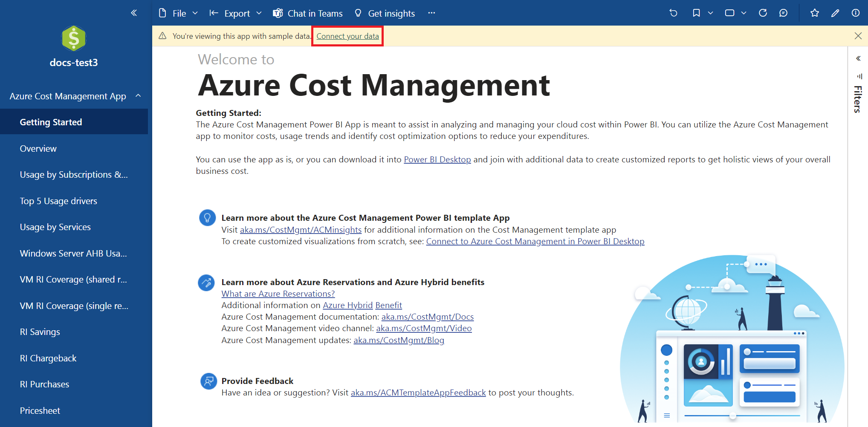Open the info icon at top right
Screen dimensions: 868x427
tap(855, 13)
